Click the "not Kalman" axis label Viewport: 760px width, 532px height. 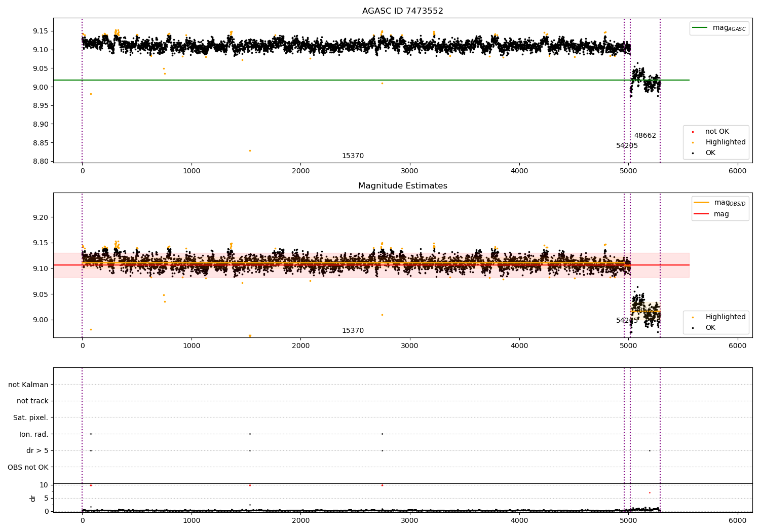[28, 385]
